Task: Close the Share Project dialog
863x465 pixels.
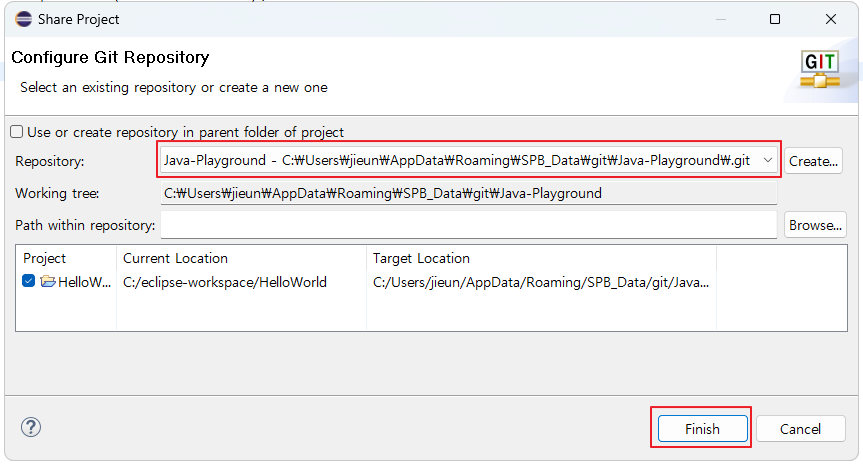Action: pyautogui.click(x=831, y=19)
